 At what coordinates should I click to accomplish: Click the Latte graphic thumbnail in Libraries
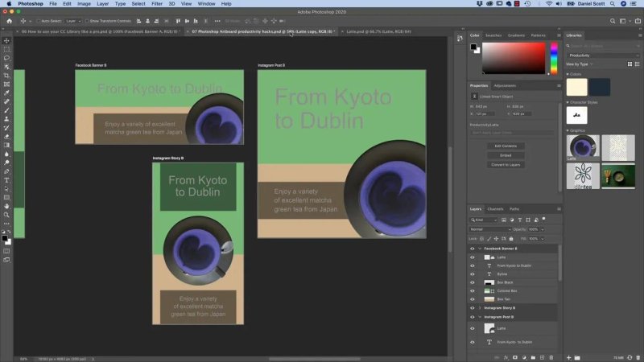click(x=583, y=147)
